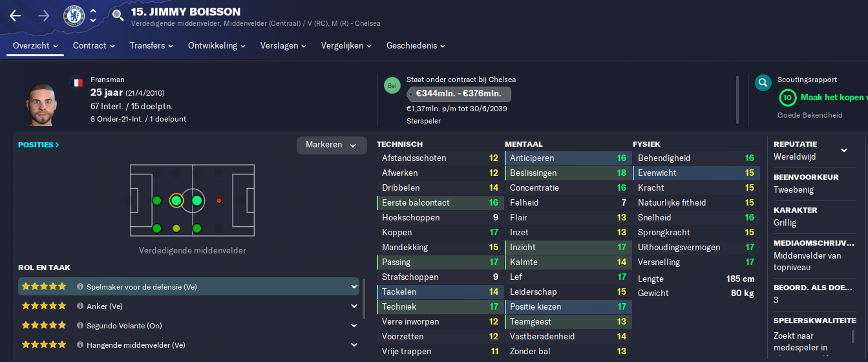868x362 pixels.
Task: Open the Transfers menu tab
Action: (x=152, y=46)
